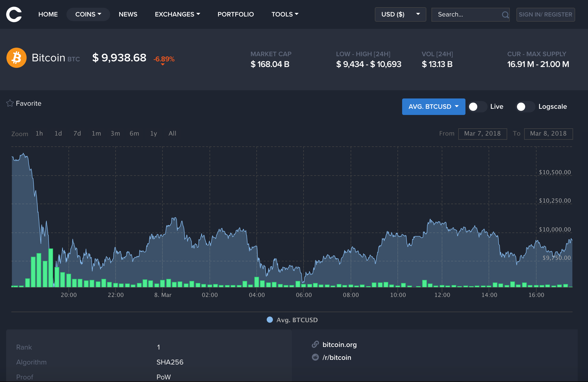Expand the AVG. BTCUSD dropdown
Viewport: 588px width, 382px height.
click(x=434, y=107)
